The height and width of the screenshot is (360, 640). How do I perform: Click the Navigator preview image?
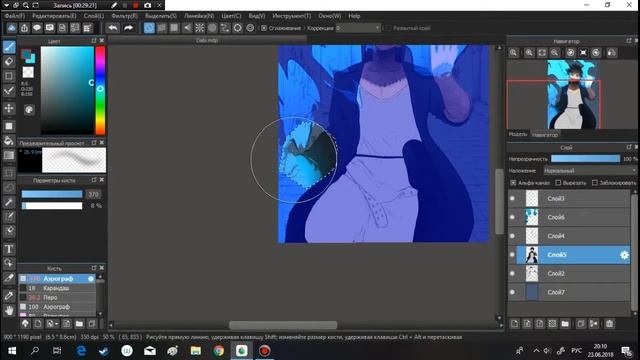(x=573, y=95)
